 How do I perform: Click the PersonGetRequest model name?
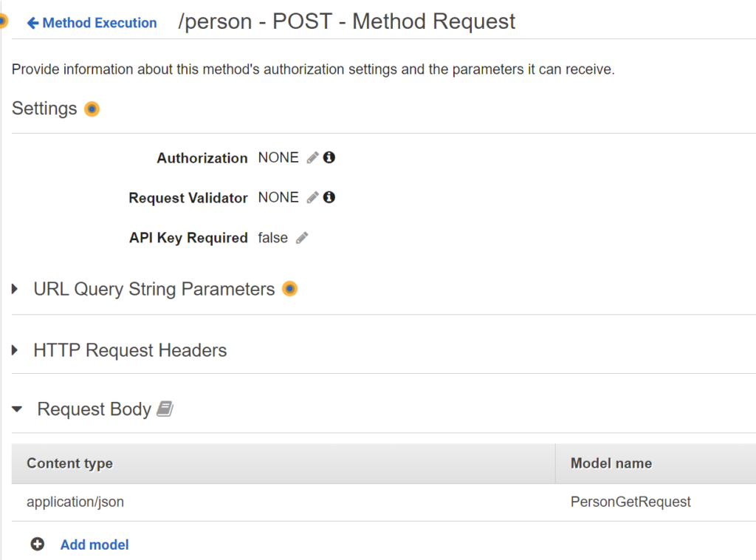click(630, 502)
